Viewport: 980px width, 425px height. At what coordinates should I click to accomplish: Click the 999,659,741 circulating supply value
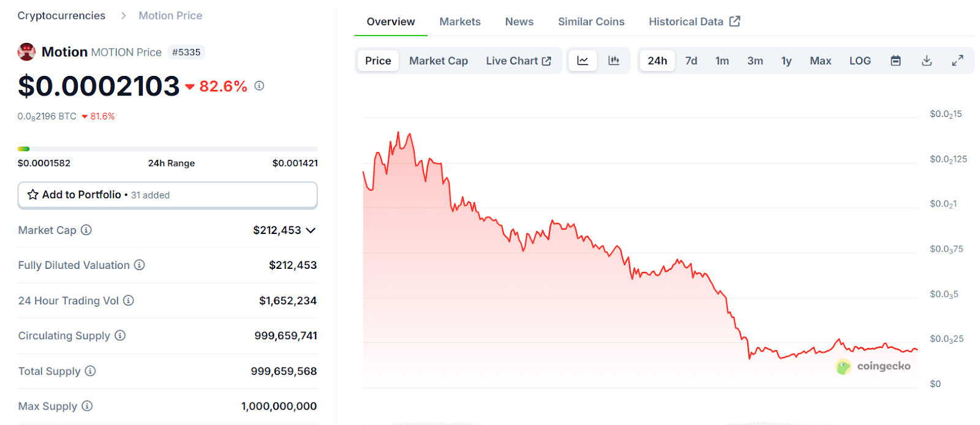(x=286, y=336)
